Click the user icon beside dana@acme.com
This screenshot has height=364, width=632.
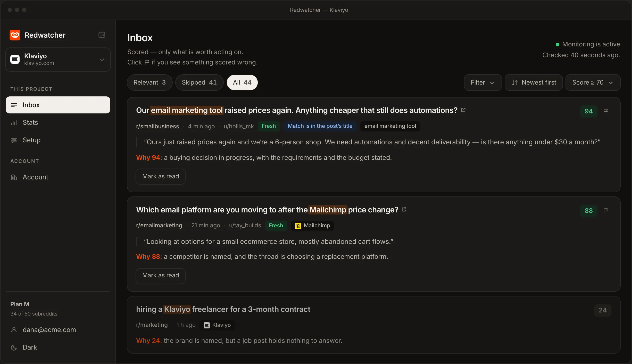[x=14, y=330]
